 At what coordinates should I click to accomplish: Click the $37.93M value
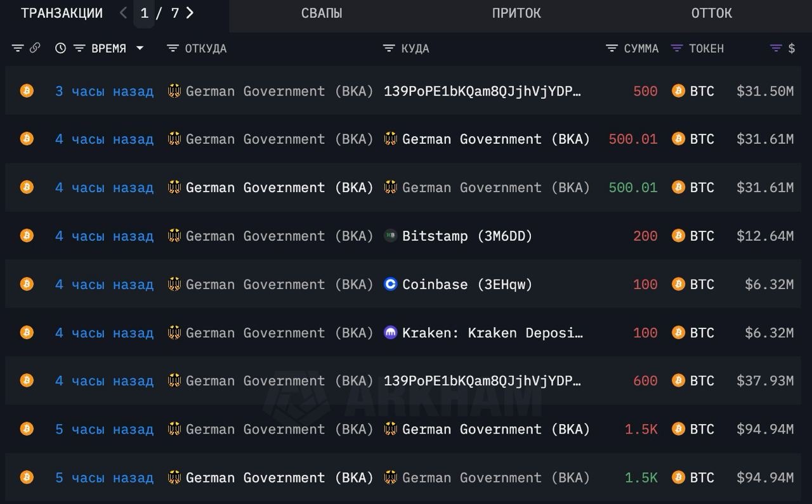click(x=765, y=381)
